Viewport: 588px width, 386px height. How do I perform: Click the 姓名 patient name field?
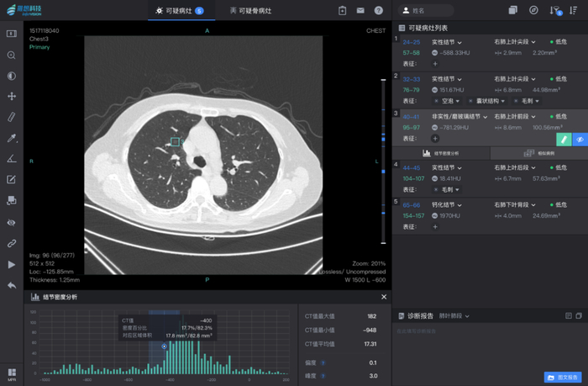coord(424,11)
